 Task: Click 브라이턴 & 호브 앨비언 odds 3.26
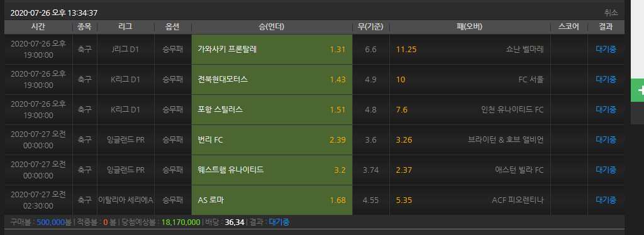click(x=470, y=140)
